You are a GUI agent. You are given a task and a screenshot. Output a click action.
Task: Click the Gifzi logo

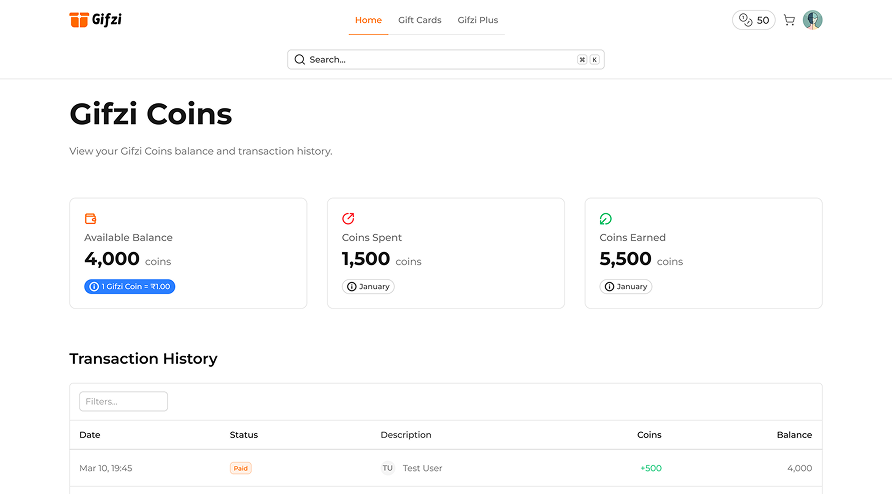tap(96, 20)
